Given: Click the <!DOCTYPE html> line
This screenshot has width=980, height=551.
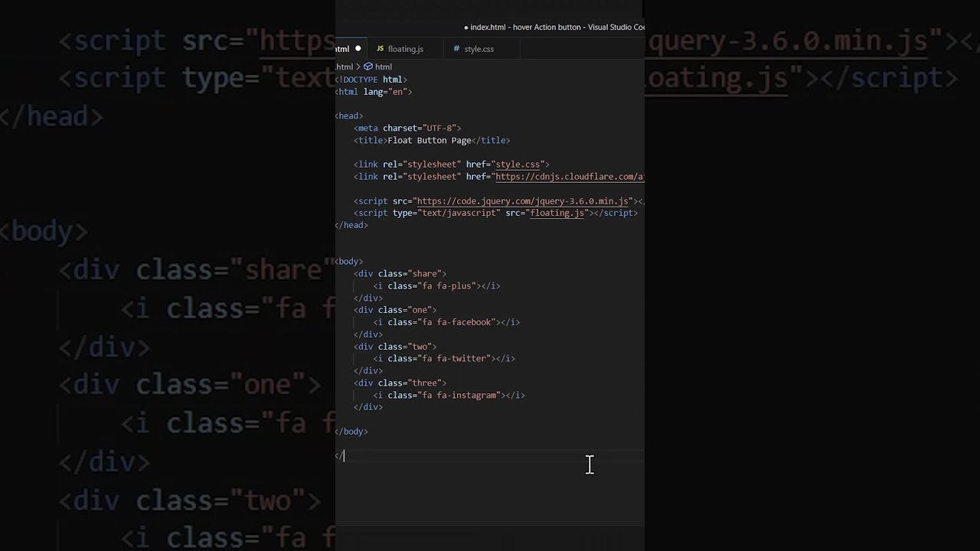Looking at the screenshot, I should pos(371,80).
